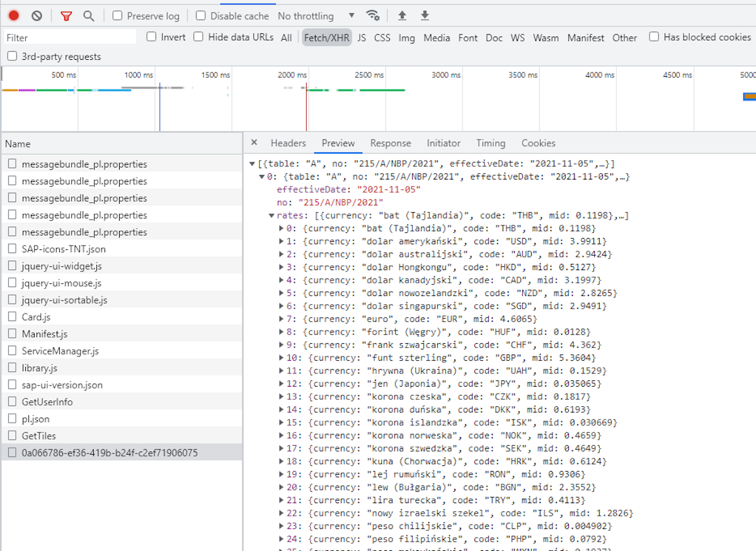Expand rate 0 bat (Tajlandia)

point(282,229)
